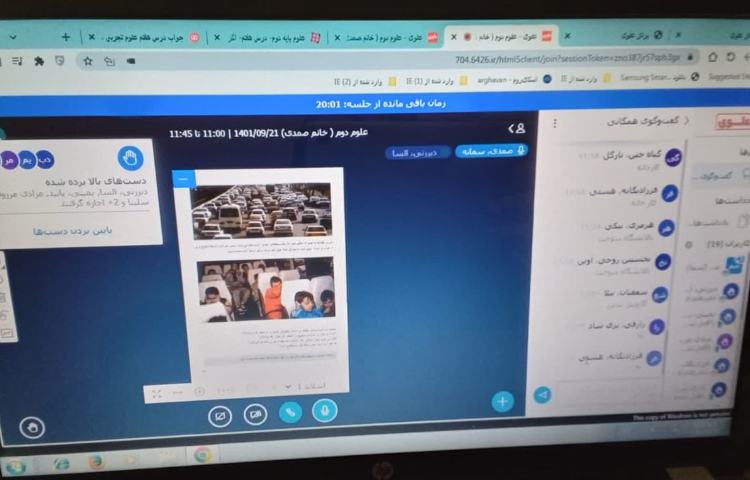Switch to tab علوی - علوم دوم (خانم صمدی
This screenshot has width=750, height=480.
(386, 38)
